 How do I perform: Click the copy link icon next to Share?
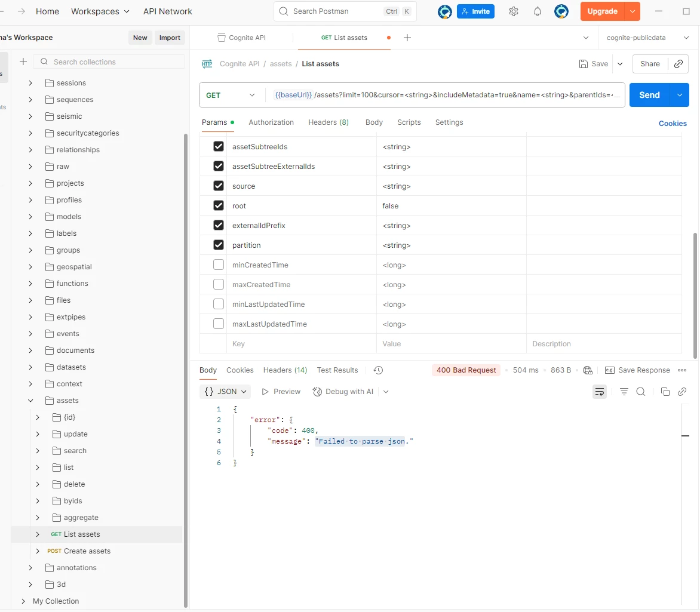pyautogui.click(x=678, y=64)
